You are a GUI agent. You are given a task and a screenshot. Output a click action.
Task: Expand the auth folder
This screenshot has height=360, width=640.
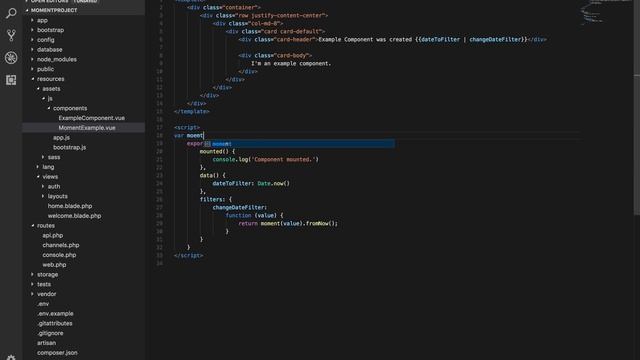tap(54, 187)
